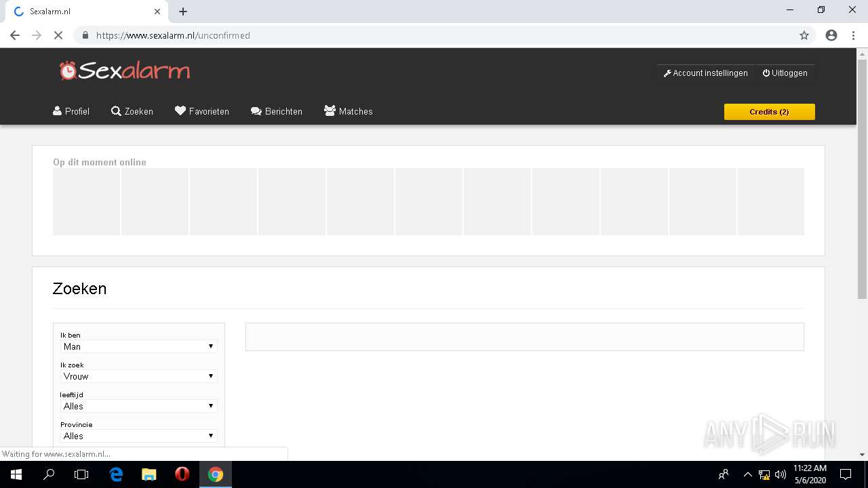Open the Favorieten navigation item
This screenshot has width=868, height=488.
202,111
